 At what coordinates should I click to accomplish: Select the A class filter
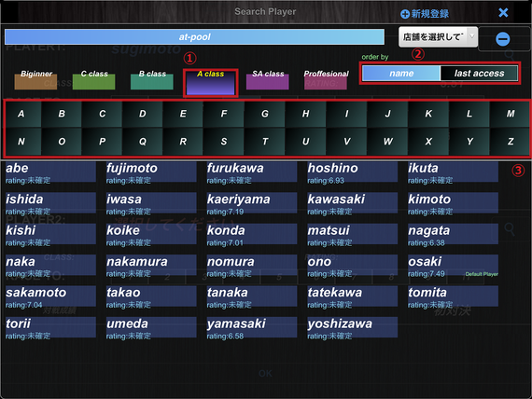point(210,82)
